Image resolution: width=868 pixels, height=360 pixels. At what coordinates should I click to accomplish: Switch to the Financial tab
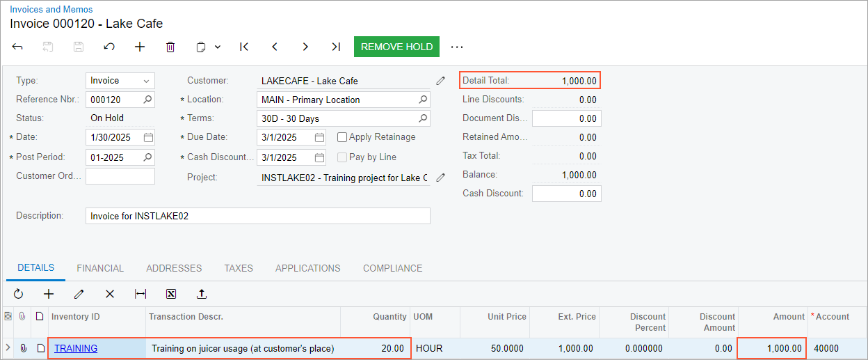click(100, 268)
